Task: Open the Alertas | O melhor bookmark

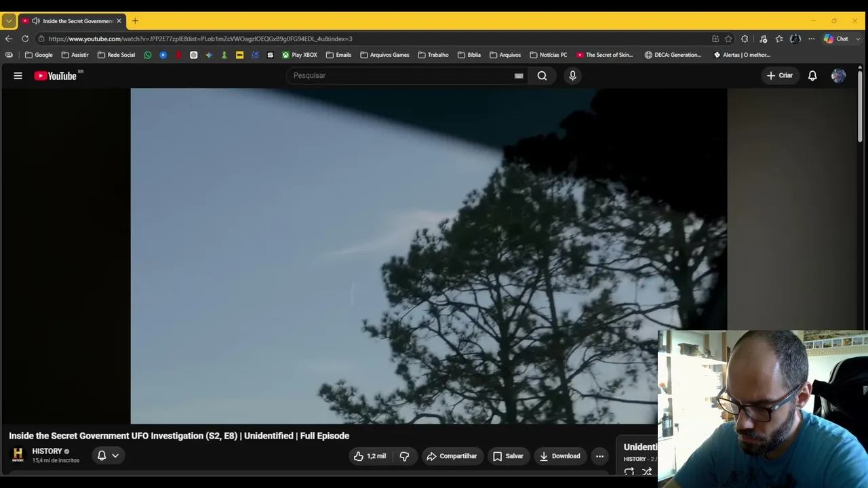Action: click(x=742, y=55)
